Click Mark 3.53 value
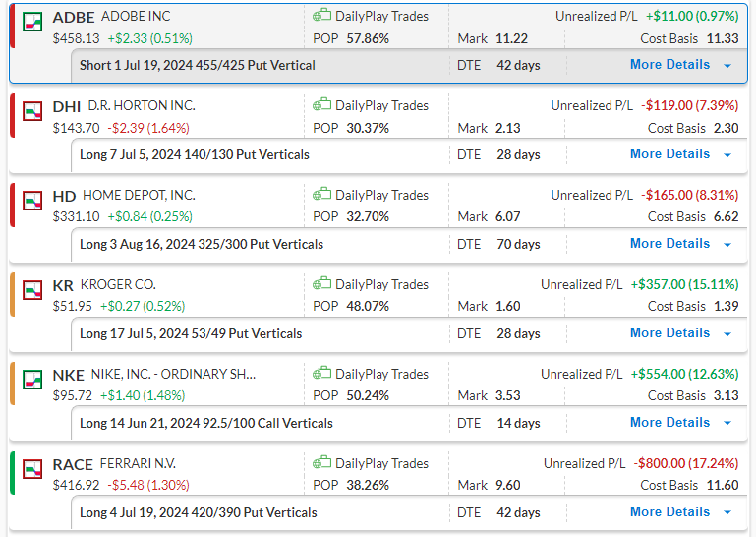 (x=508, y=395)
